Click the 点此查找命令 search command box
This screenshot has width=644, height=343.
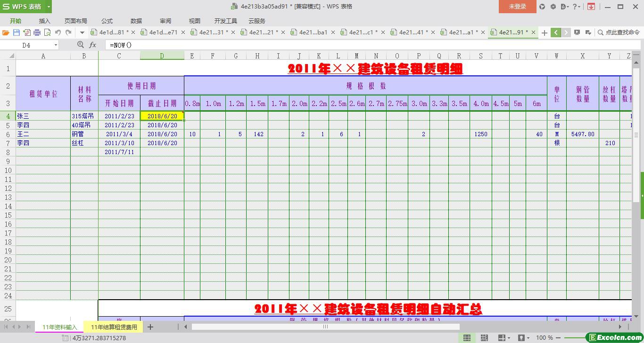(x=619, y=33)
